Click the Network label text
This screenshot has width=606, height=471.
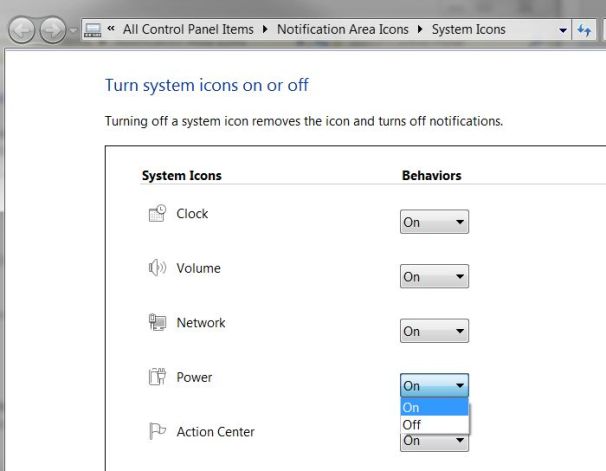pos(201,323)
